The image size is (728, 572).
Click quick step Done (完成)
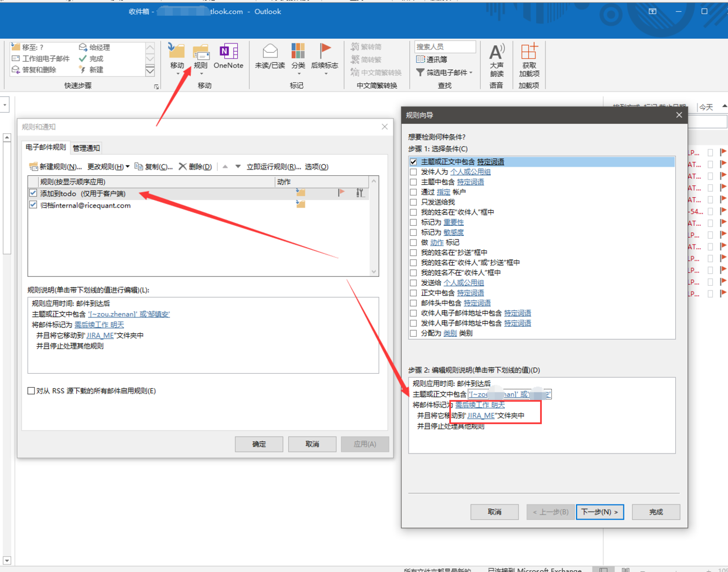click(x=91, y=58)
